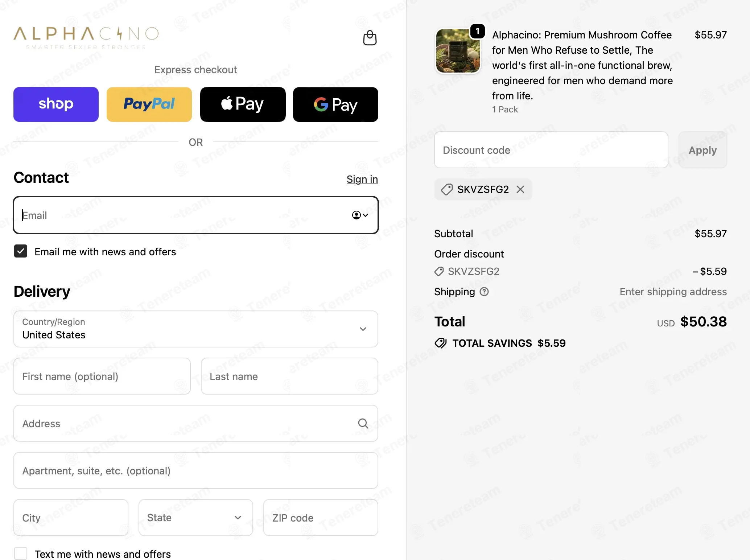
Task: Click the Discount code input
Action: [x=551, y=150]
